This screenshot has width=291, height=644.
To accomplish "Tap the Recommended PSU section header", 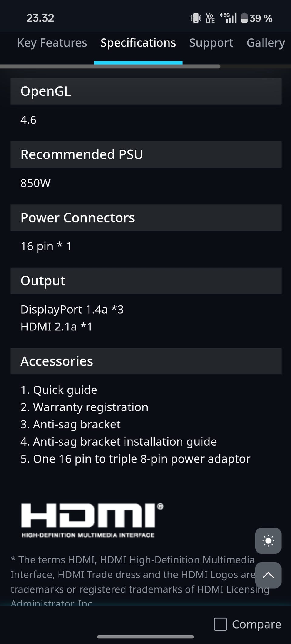I will (146, 154).
